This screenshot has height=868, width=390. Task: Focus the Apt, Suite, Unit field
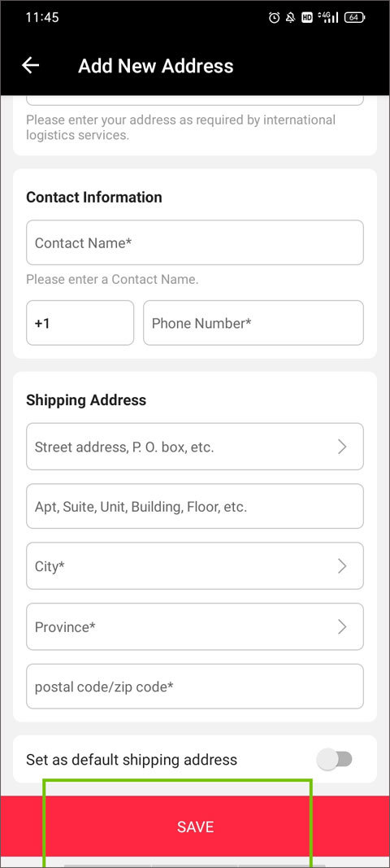(x=195, y=507)
